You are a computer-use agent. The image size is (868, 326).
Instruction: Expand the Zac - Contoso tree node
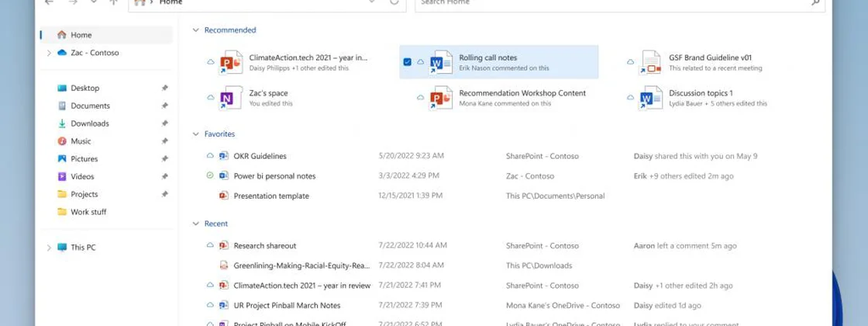tap(49, 53)
